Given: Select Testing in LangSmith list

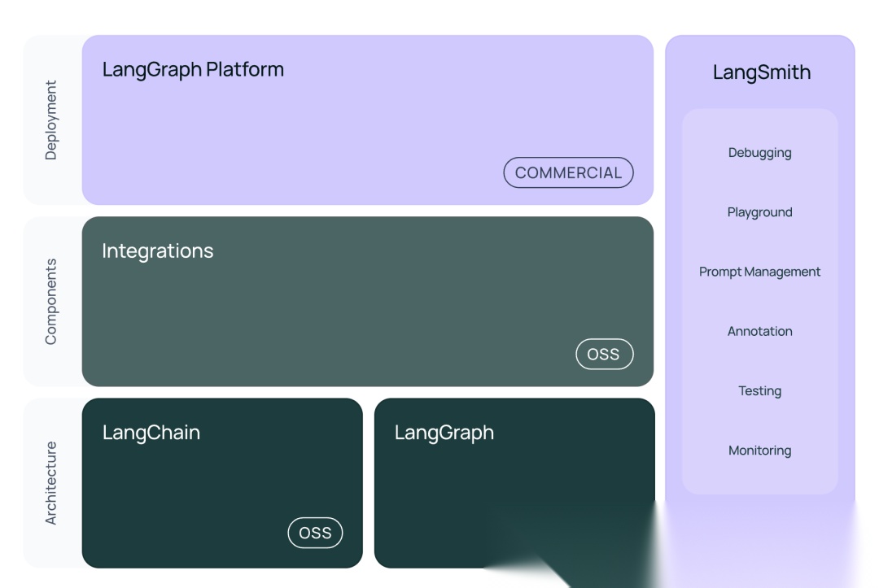Looking at the screenshot, I should 759,391.
